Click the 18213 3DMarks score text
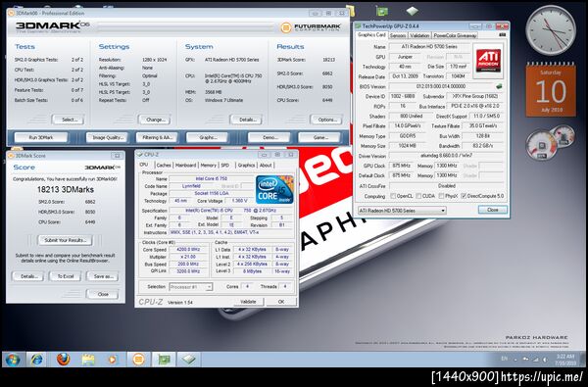Viewport: 588px width, 387px height. 66,190
